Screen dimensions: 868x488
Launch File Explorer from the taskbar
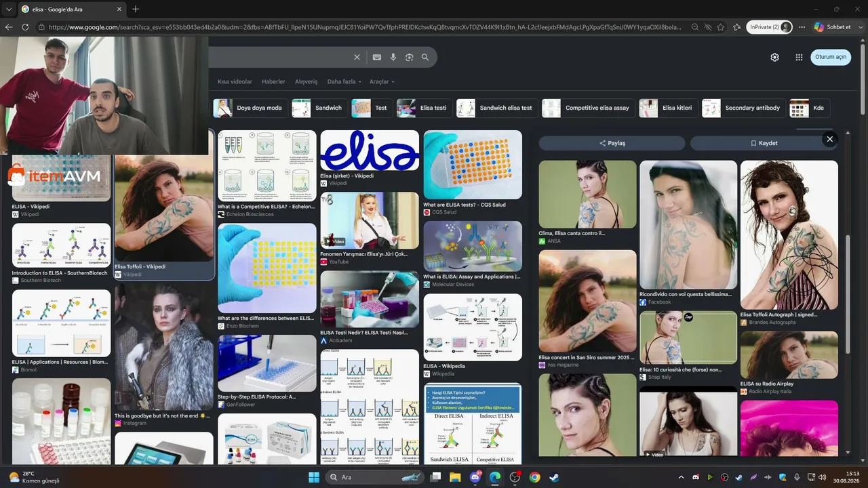(455, 477)
